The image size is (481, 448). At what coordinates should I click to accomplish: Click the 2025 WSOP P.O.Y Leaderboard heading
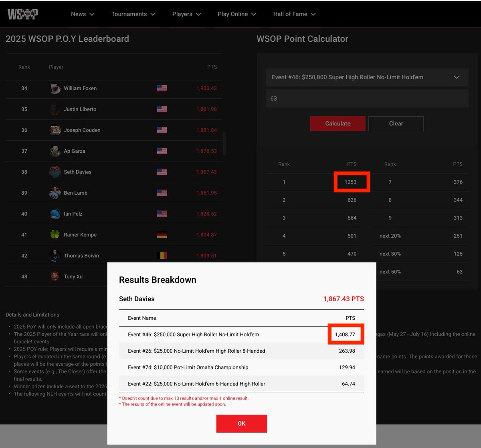[x=67, y=39]
